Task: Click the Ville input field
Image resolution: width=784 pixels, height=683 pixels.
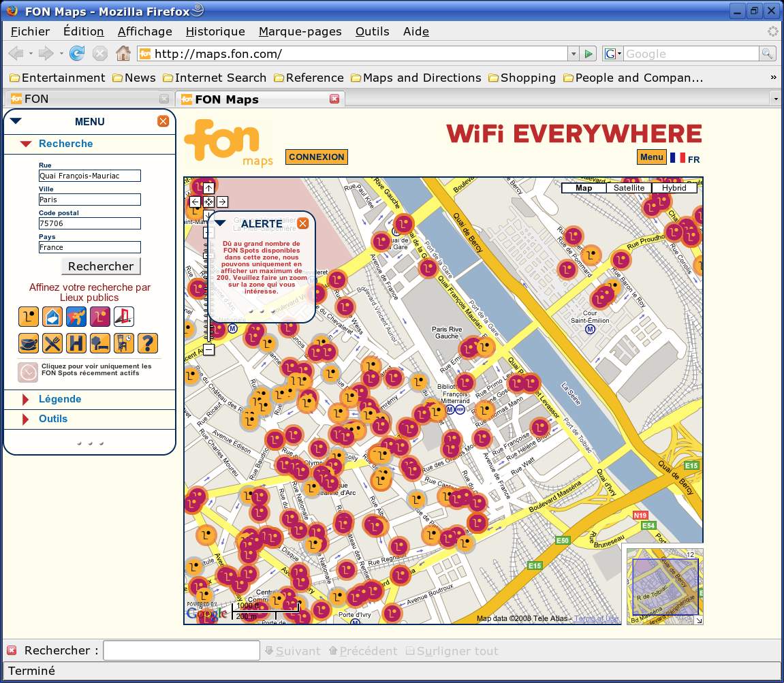Action: coord(89,200)
